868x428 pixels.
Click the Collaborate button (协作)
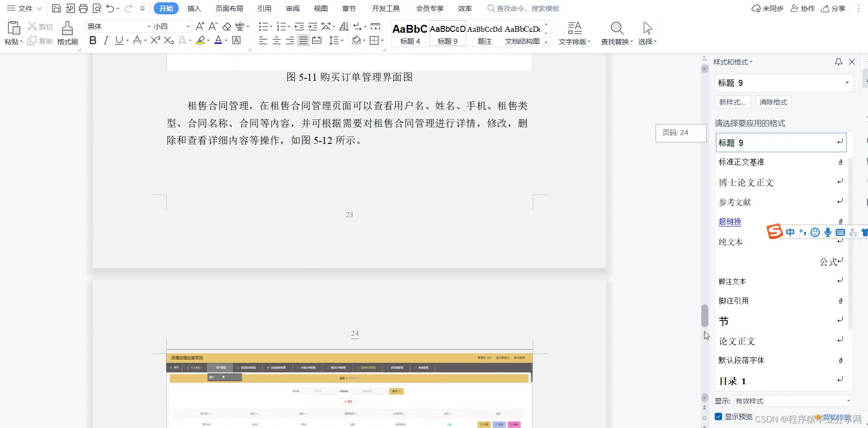(802, 8)
